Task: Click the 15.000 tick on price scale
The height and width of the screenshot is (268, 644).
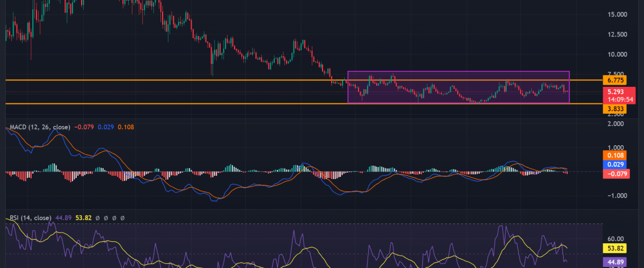Action: click(x=614, y=15)
